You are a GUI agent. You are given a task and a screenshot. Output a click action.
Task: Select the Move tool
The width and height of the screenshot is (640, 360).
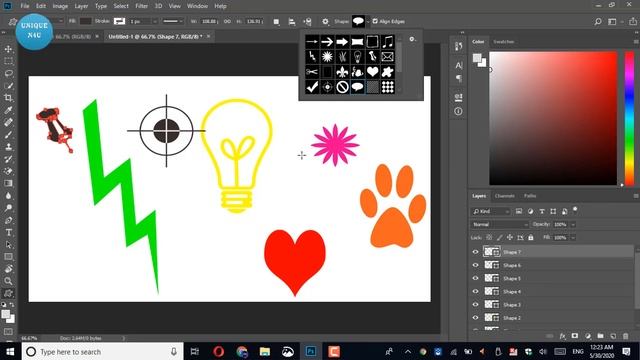click(x=8, y=49)
